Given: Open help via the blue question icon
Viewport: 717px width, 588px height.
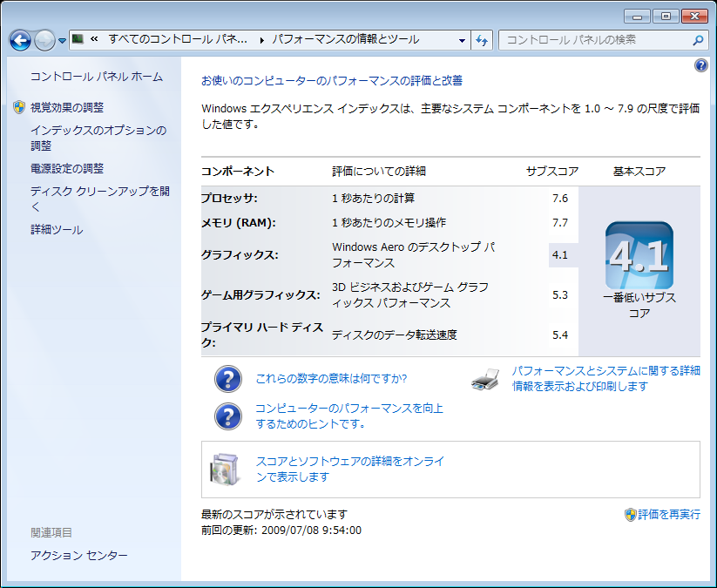Looking at the screenshot, I should 700,66.
